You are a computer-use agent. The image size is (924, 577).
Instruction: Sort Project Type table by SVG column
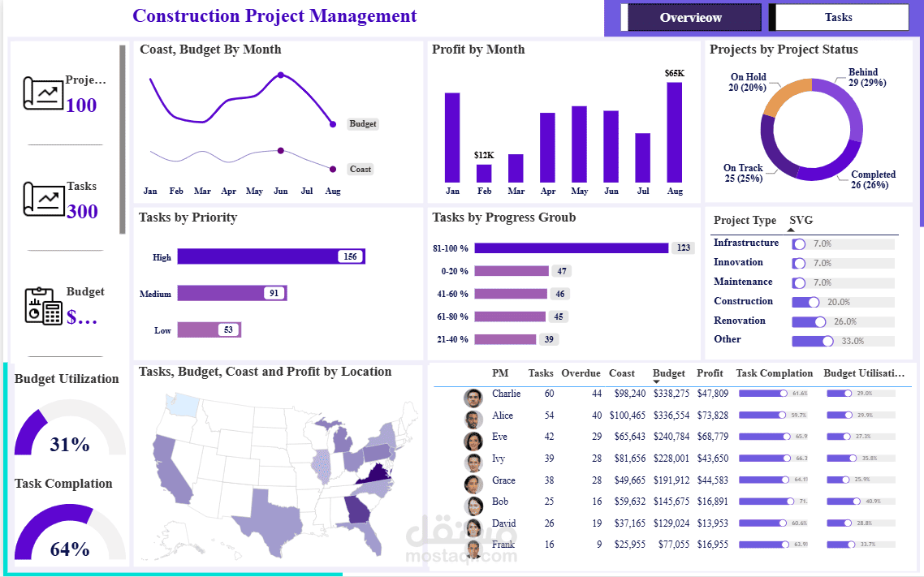[801, 220]
